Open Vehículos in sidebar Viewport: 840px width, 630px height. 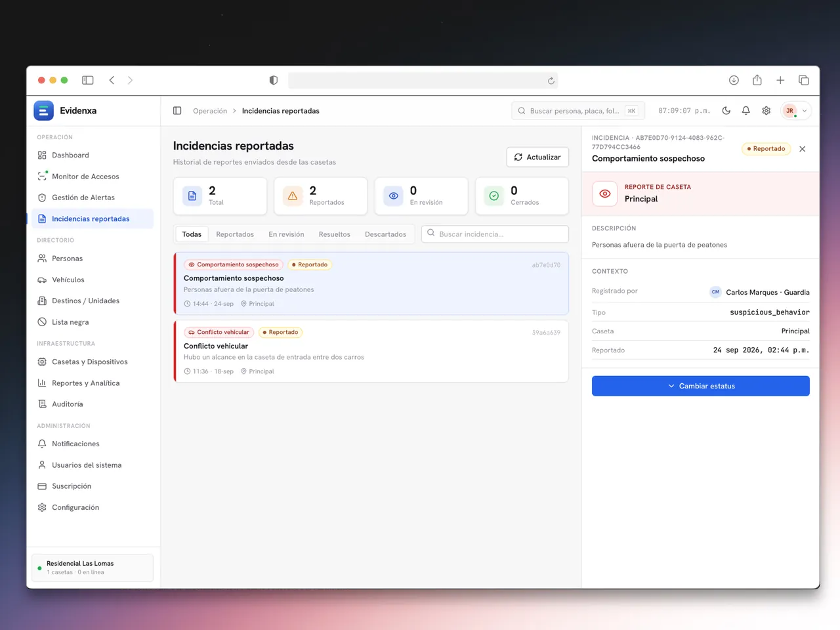[x=93, y=280]
